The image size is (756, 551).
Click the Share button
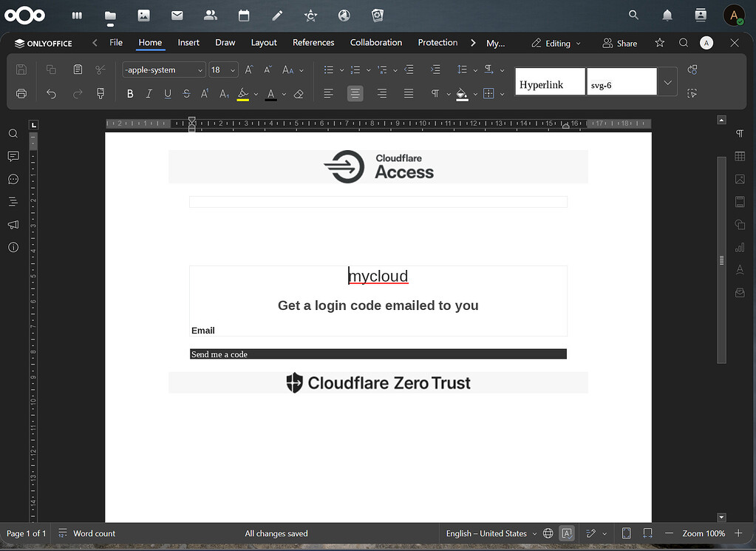[x=620, y=44]
